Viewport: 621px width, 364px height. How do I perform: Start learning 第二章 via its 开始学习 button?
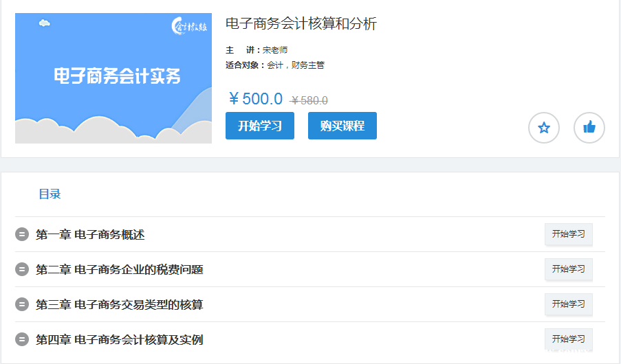(568, 269)
